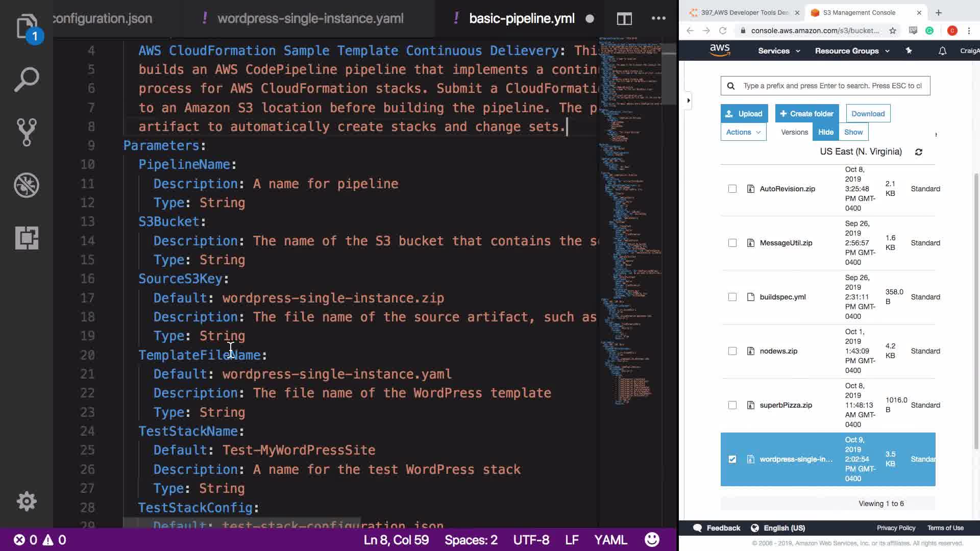Viewport: 980px width, 551px height.
Task: Click the S3 prefix search field
Action: pyautogui.click(x=832, y=86)
